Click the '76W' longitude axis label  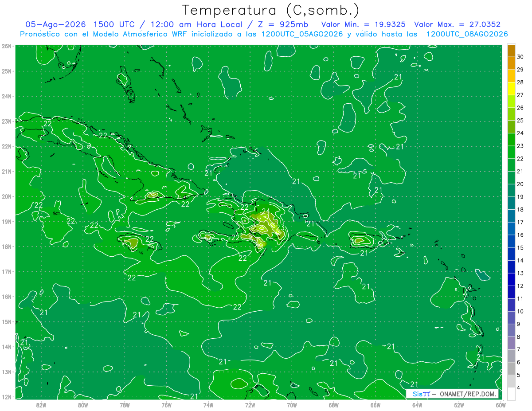coord(166,404)
